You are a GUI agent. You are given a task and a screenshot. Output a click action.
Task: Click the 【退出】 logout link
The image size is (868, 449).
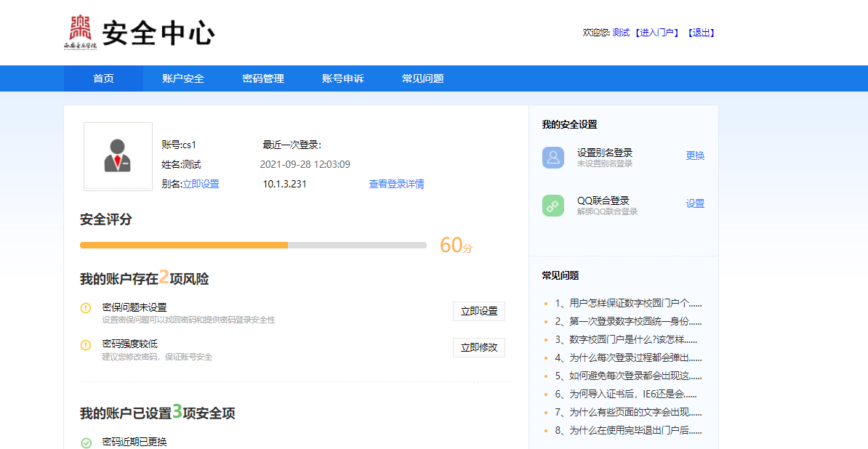[701, 33]
